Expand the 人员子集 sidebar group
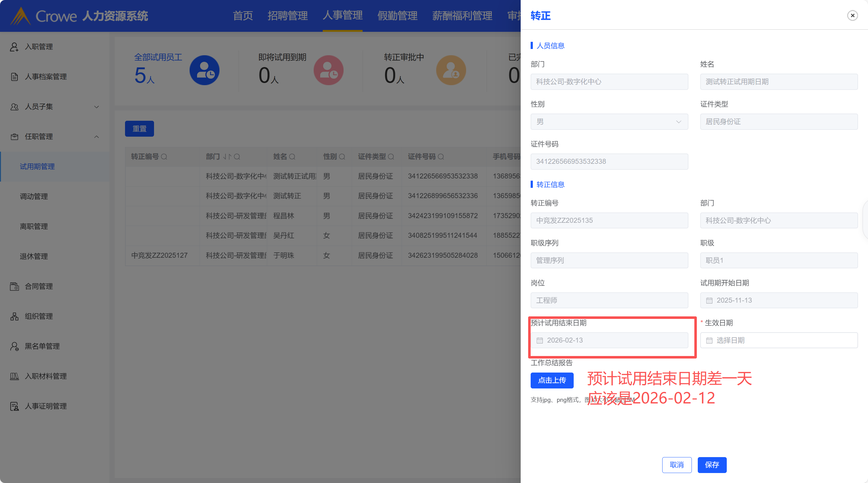Screen dimensions: 868x483 pyautogui.click(x=96, y=107)
